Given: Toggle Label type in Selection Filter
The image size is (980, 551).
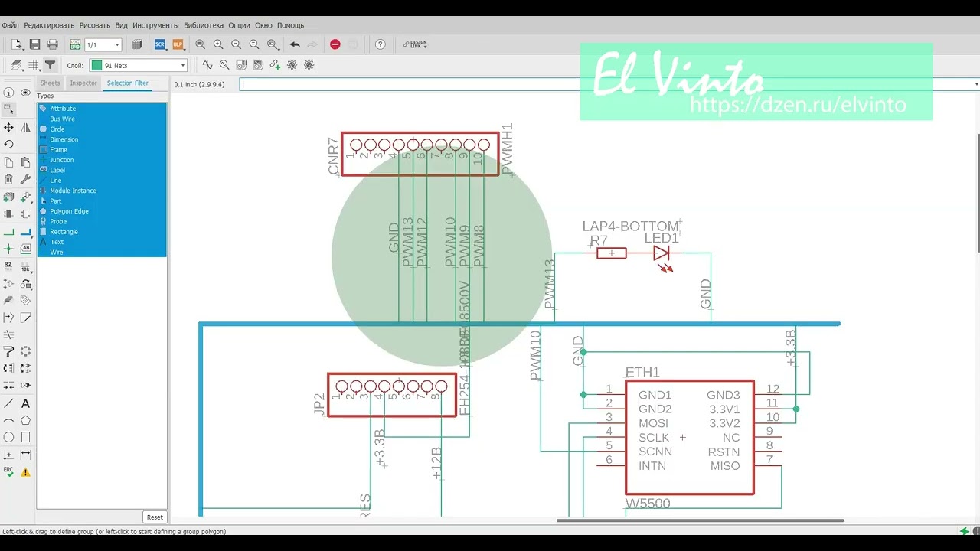Looking at the screenshot, I should [102, 170].
